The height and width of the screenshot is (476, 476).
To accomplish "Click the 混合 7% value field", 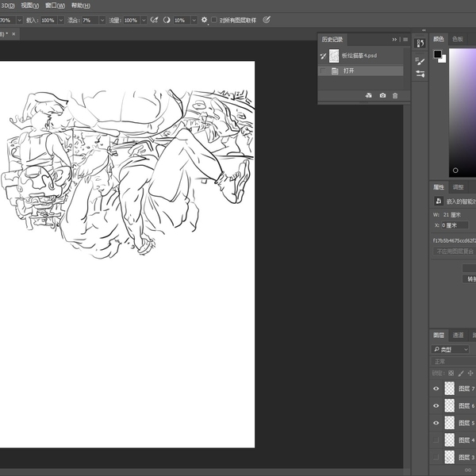I will (90, 20).
